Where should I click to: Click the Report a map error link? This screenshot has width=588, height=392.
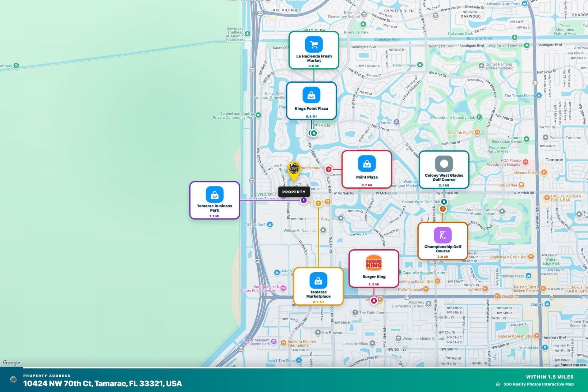tap(573, 364)
